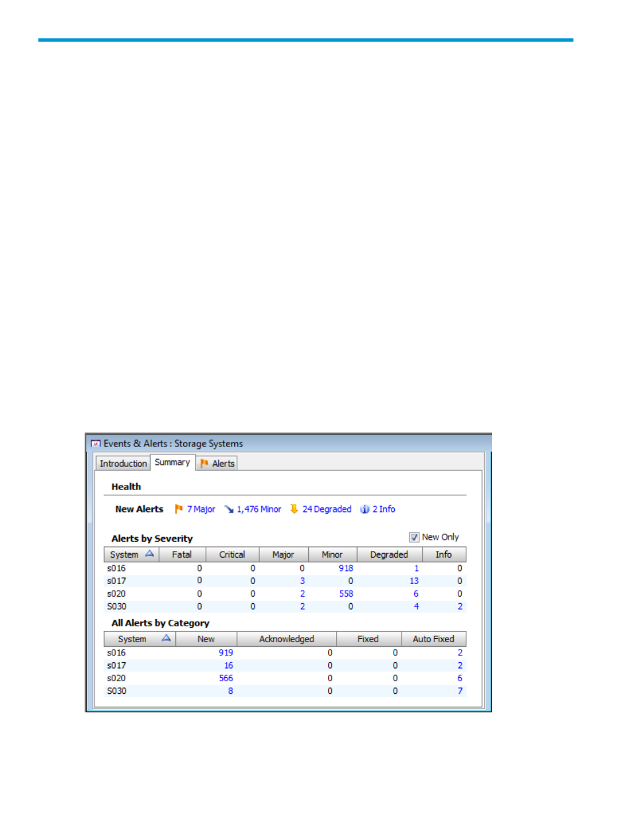
Task: Select system s017 in All Alerts by Category
Action: tap(116, 665)
